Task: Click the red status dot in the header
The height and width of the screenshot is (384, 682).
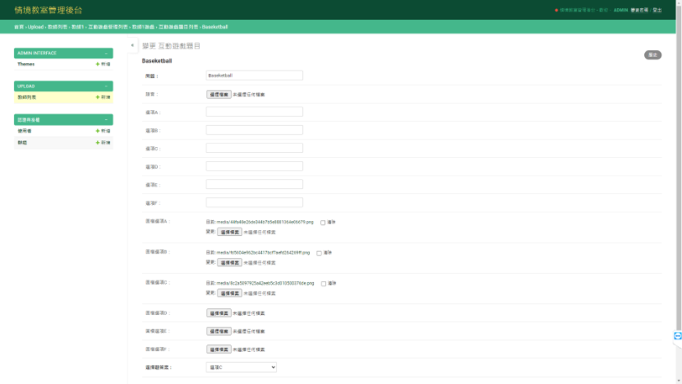Action: (x=556, y=10)
